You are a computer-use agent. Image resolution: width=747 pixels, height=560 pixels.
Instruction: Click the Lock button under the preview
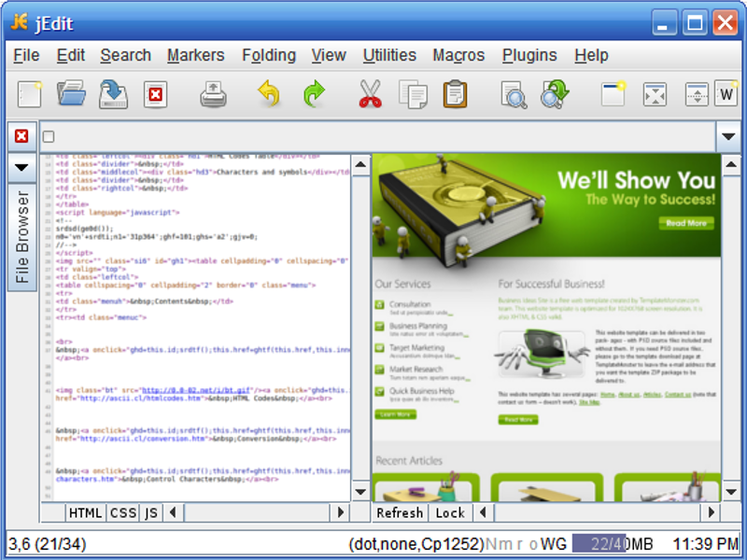[450, 512]
